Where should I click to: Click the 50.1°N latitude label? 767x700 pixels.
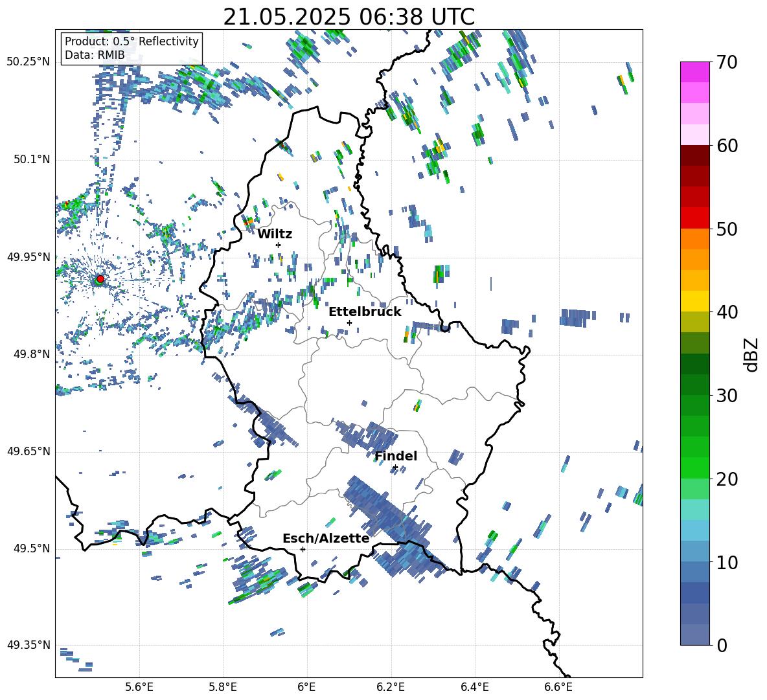(x=31, y=159)
